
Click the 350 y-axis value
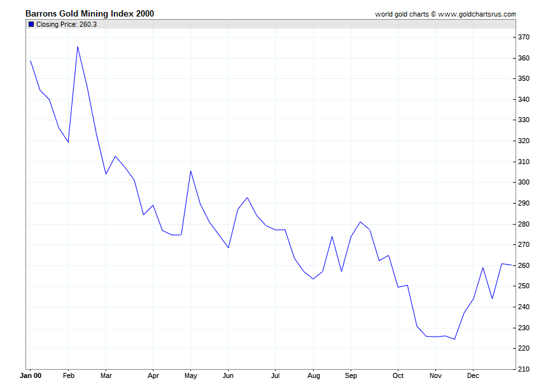pyautogui.click(x=524, y=79)
